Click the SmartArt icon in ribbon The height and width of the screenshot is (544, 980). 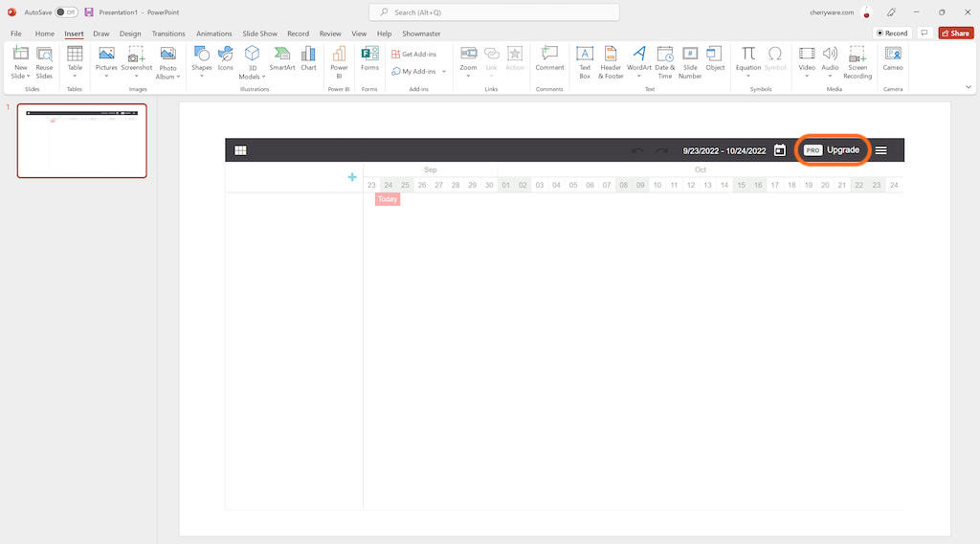click(x=282, y=58)
